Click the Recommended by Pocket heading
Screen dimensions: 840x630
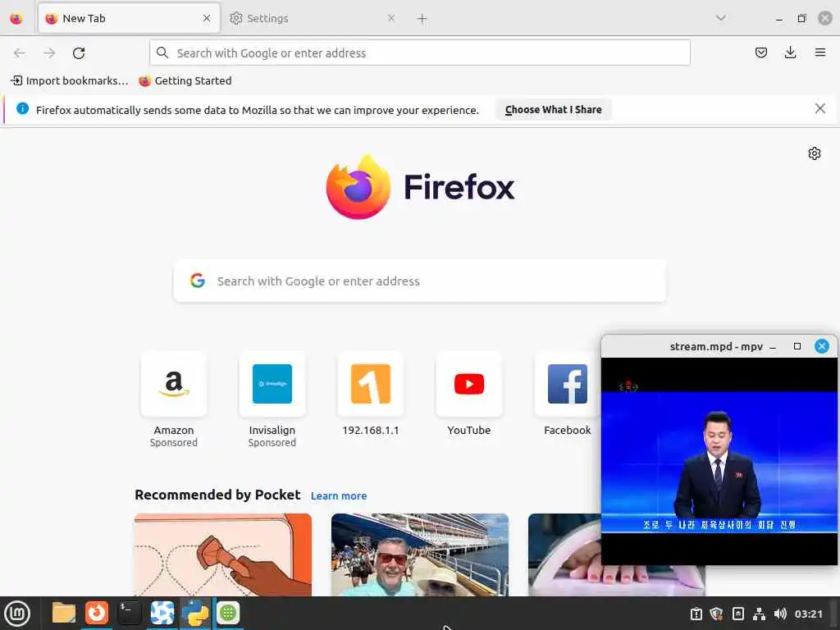click(x=217, y=495)
